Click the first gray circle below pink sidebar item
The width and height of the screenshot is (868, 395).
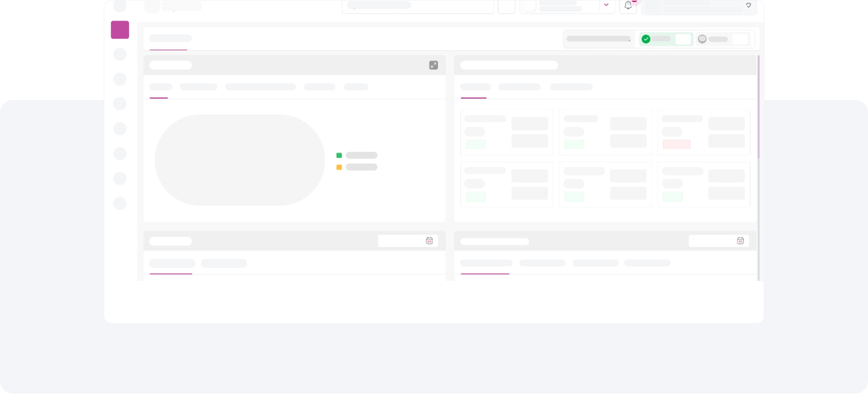(x=120, y=54)
